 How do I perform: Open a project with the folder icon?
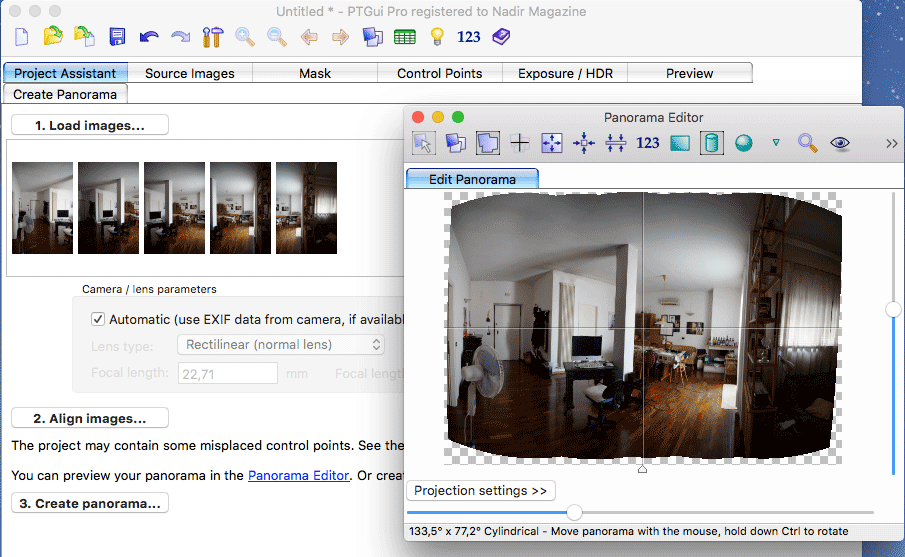pyautogui.click(x=53, y=36)
